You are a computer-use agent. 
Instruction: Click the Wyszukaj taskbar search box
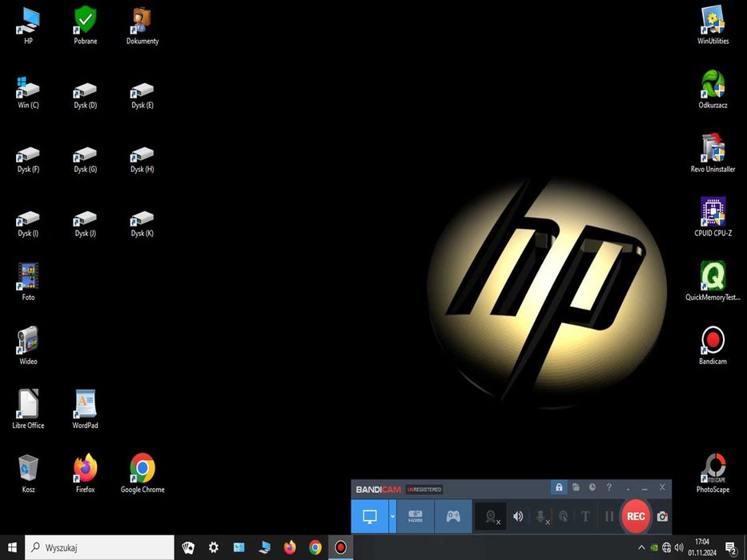coord(99,548)
